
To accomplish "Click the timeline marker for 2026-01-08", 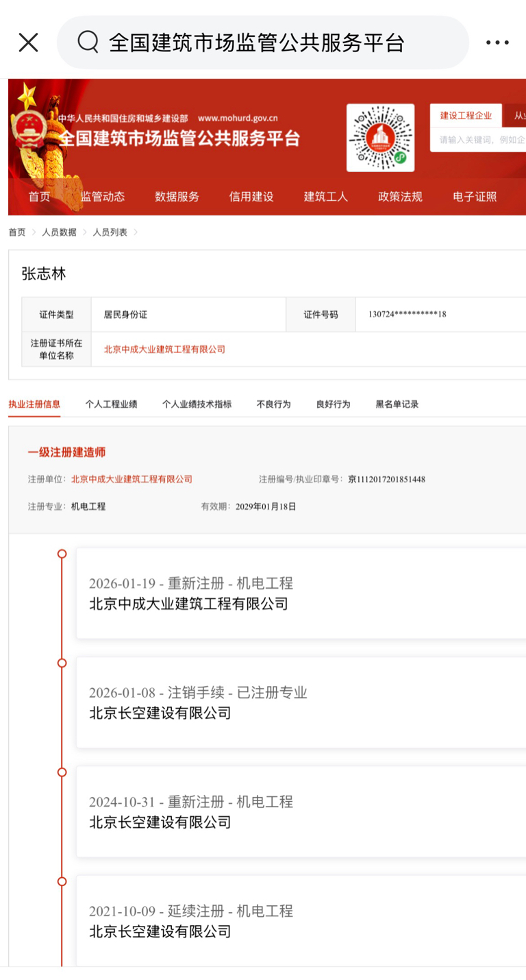I will (x=62, y=663).
